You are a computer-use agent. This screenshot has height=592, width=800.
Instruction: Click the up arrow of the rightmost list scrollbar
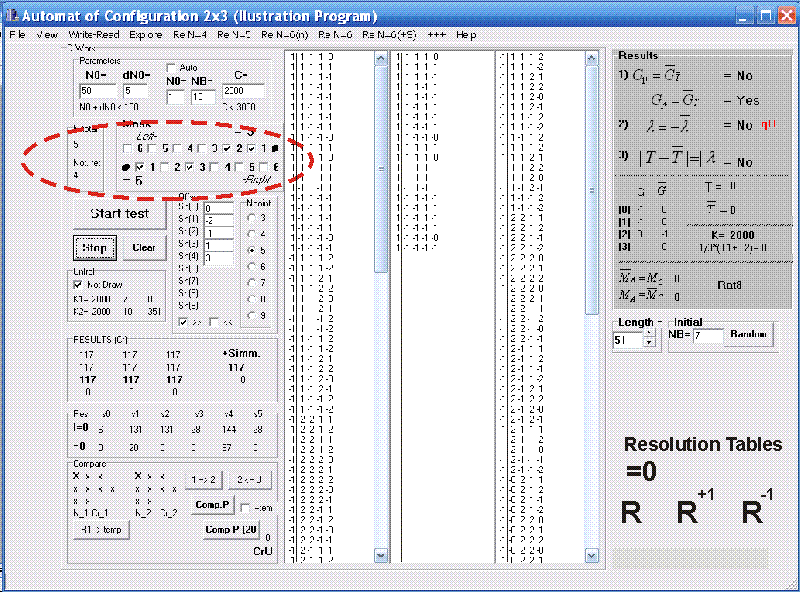[591, 58]
